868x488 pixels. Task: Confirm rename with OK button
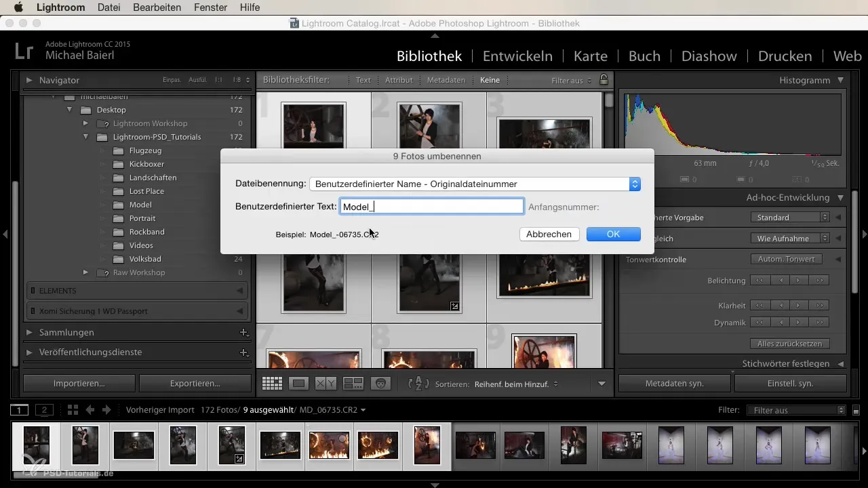613,234
